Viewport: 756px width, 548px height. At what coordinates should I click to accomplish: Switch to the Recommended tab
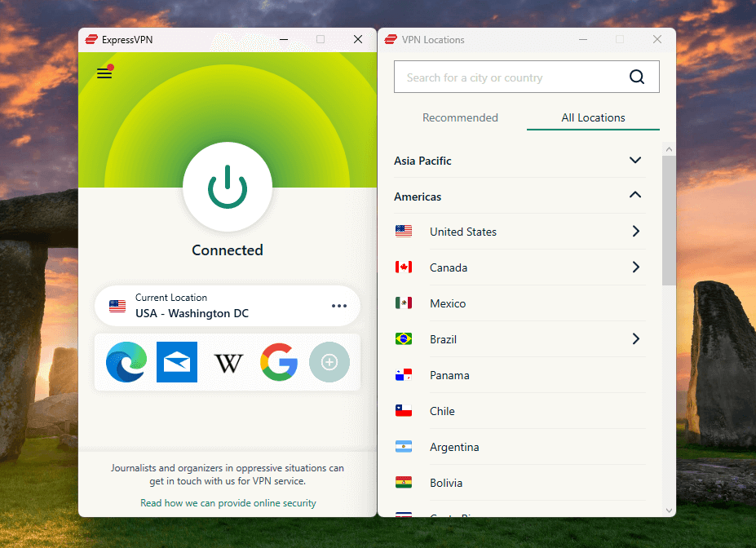(x=460, y=117)
